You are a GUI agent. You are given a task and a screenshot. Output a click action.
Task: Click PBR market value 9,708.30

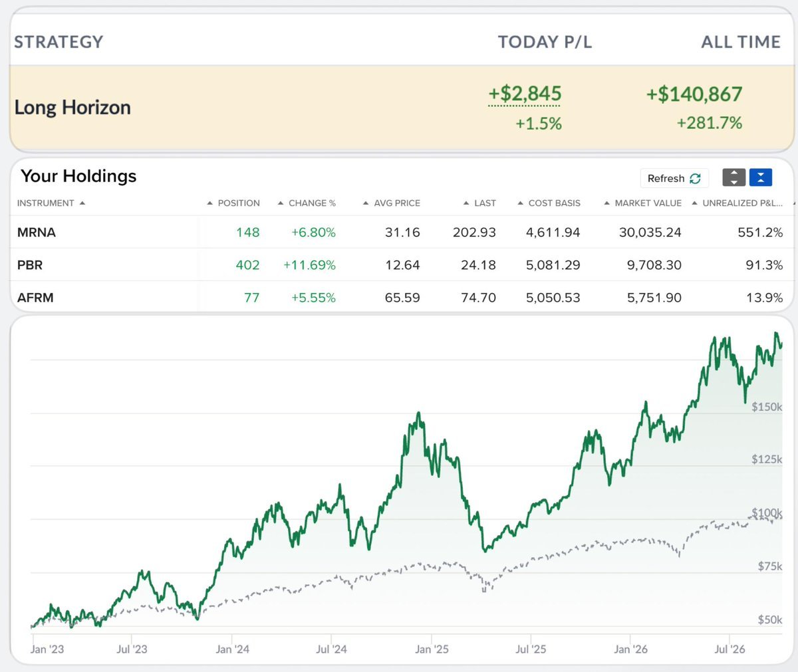654,265
